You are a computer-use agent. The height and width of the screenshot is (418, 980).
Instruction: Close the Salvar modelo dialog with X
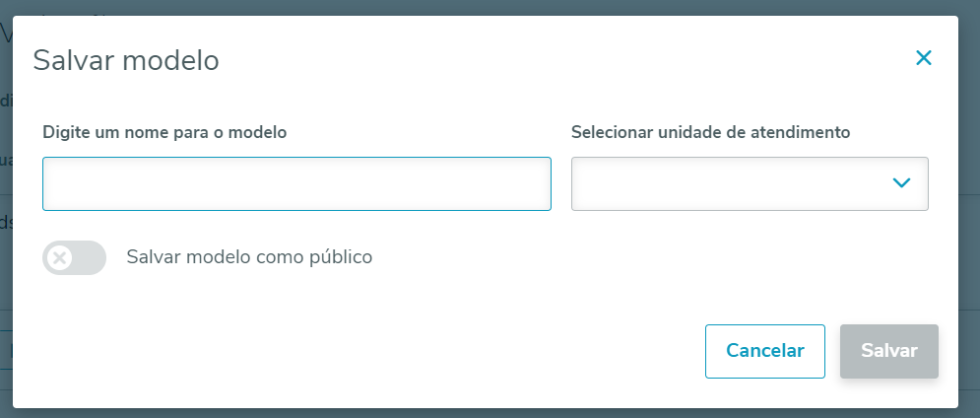point(923,58)
